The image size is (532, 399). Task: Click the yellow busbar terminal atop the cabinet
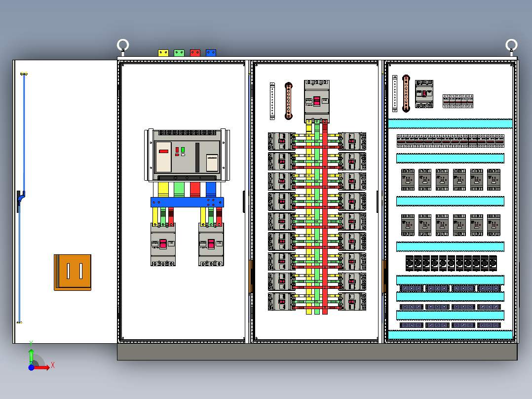coord(163,53)
